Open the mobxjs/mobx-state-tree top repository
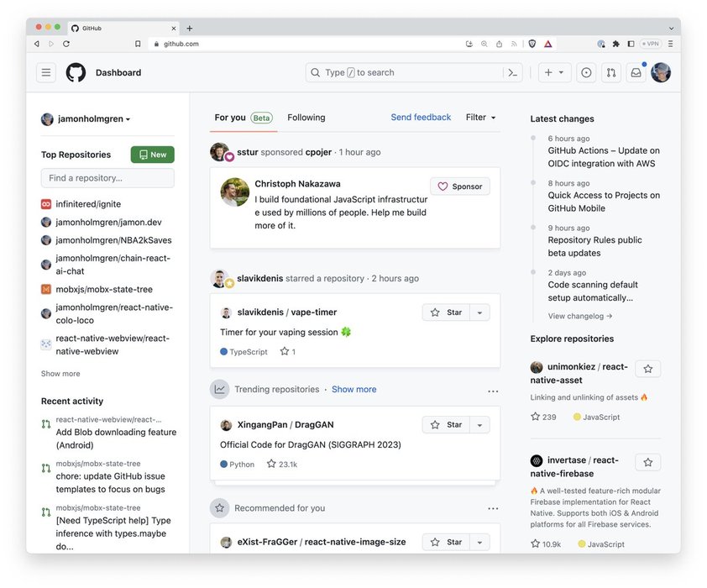This screenshot has height=588, width=707. tap(104, 290)
